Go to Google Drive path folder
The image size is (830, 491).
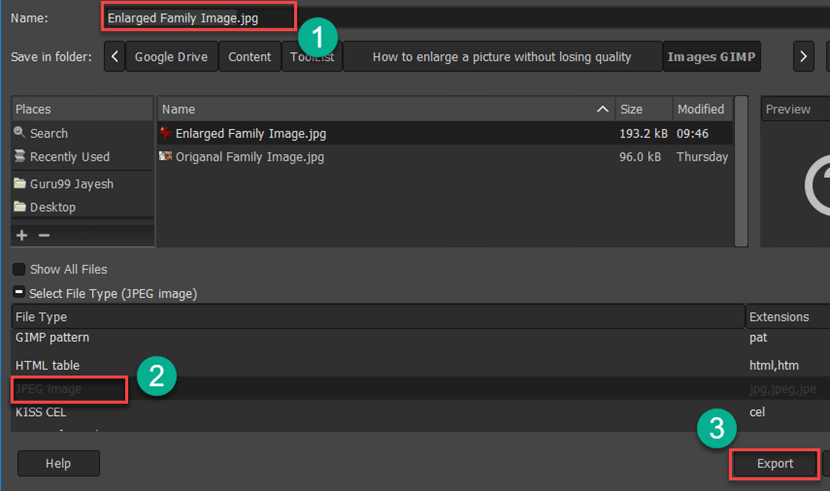click(172, 57)
